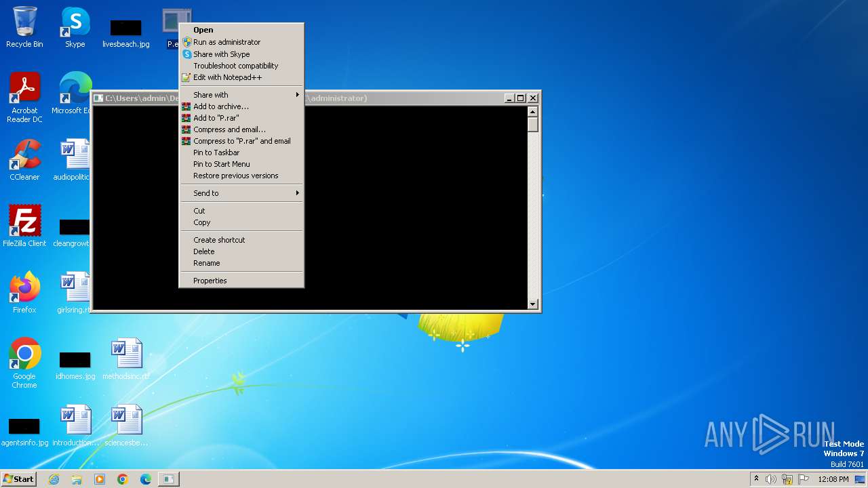Choose Add to archive...

pos(241,106)
